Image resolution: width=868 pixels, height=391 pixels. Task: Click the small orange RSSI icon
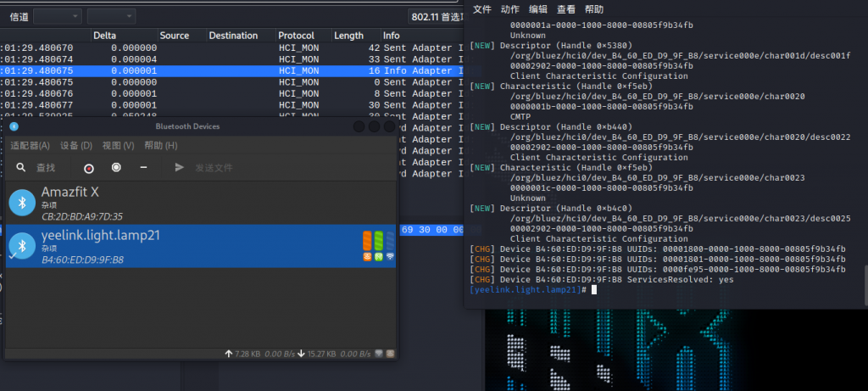click(x=367, y=257)
